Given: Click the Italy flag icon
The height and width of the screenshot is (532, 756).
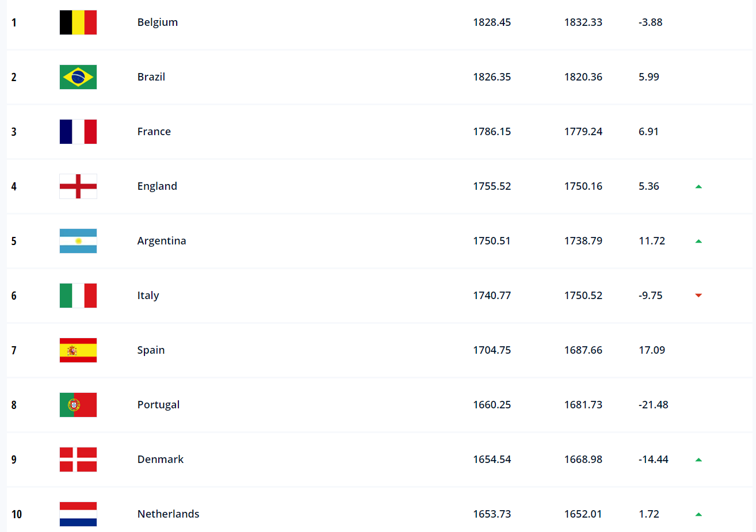Looking at the screenshot, I should (78, 296).
